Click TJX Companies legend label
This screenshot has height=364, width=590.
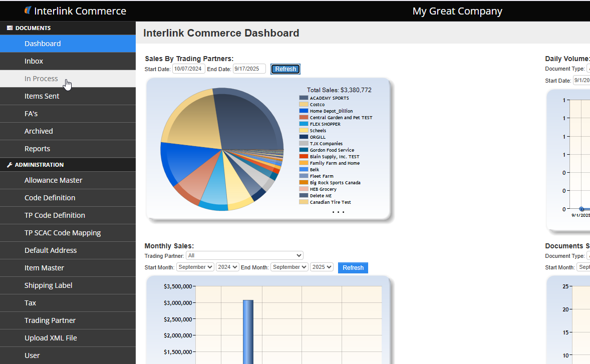tap(326, 144)
